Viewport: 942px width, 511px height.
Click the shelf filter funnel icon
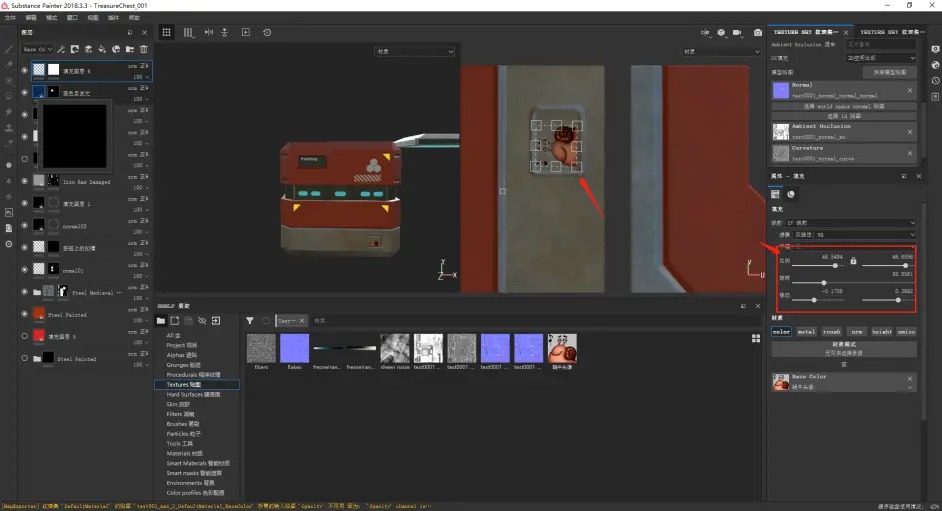pos(250,321)
